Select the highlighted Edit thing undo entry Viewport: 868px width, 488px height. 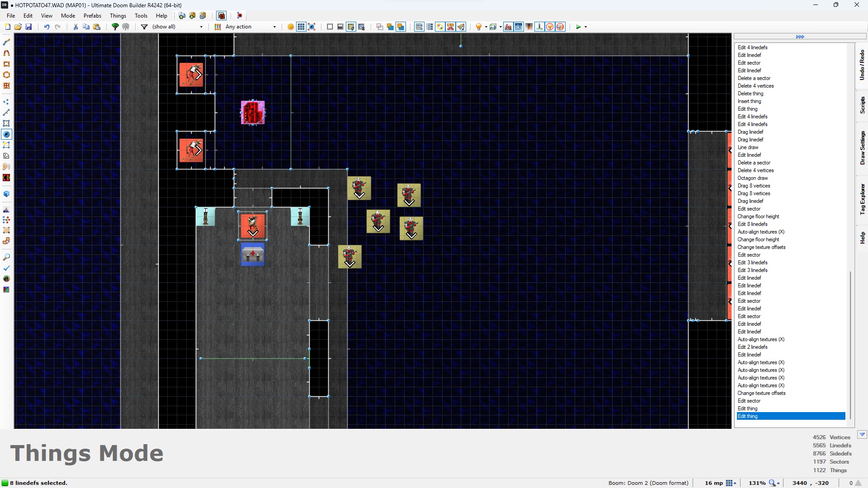(x=791, y=416)
